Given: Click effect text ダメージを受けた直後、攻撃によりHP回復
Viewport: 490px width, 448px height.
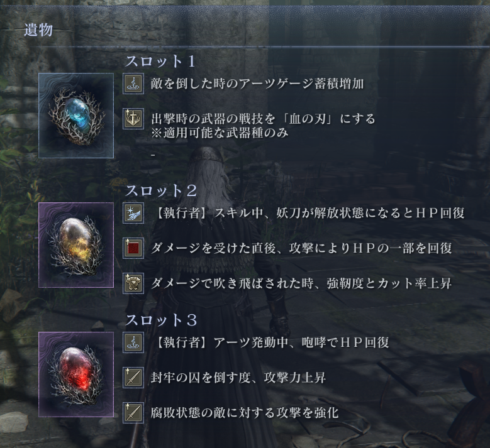Looking at the screenshot, I should click(x=301, y=248).
